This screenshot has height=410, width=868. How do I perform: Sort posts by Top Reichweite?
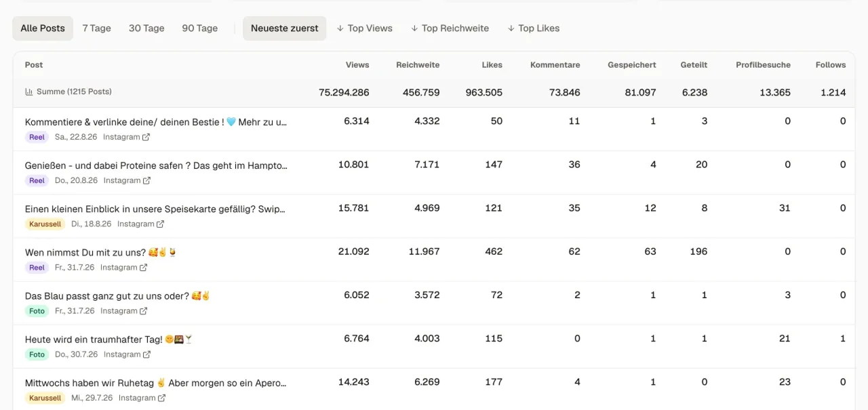click(x=450, y=28)
